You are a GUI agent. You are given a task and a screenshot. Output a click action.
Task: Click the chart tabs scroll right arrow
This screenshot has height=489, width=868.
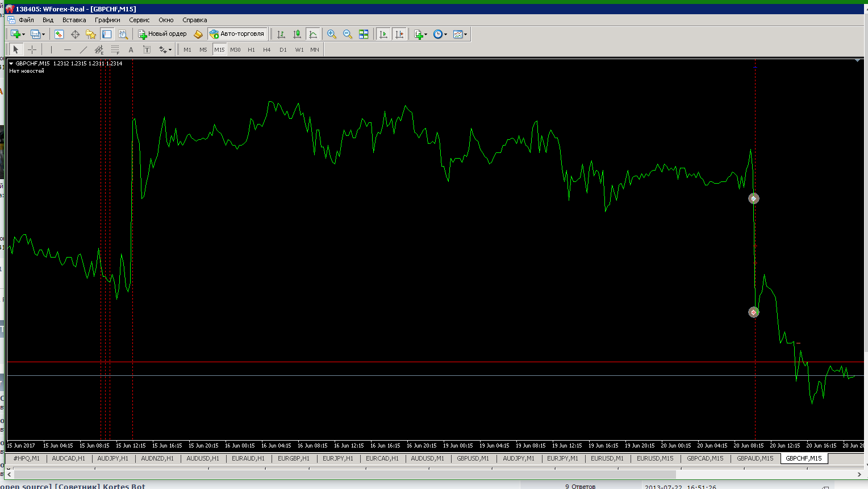coord(859,474)
